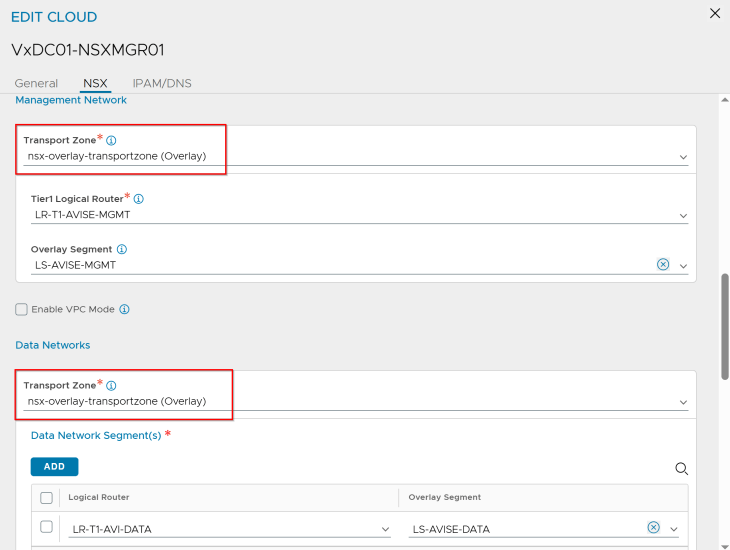Check the LR-T1-AVI-DATA row checkbox
This screenshot has width=730, height=550.
46,527
